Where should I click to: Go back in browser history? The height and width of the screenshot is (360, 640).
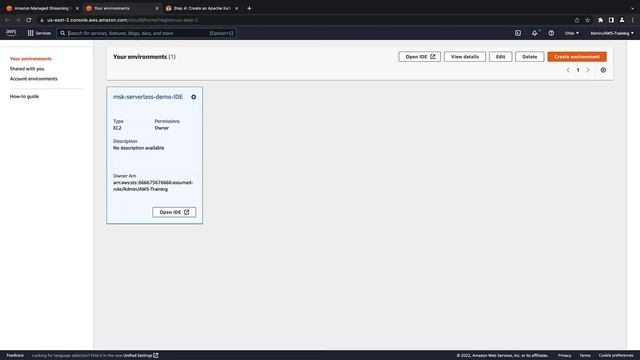tap(7, 20)
